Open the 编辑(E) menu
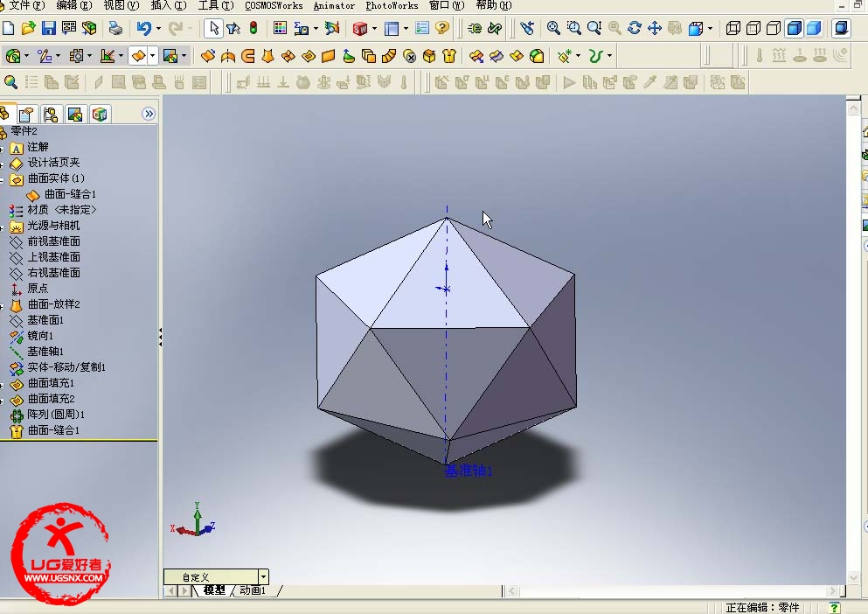 coord(74,5)
